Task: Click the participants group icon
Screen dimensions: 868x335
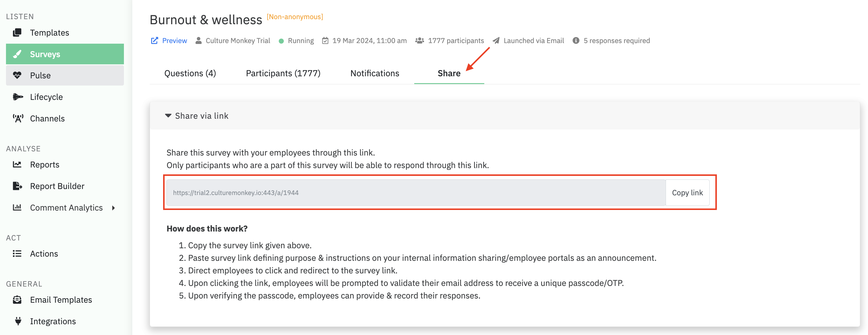Action: point(420,40)
